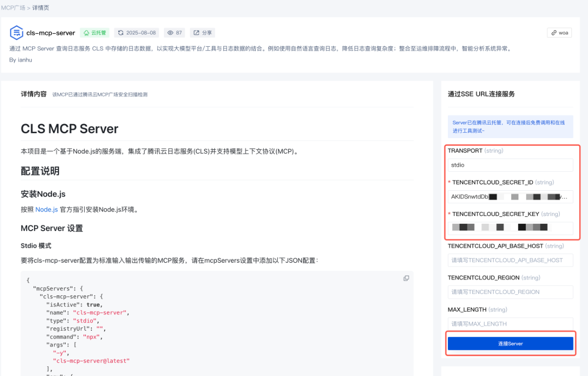
Task: Click the 详情内容 section label
Action: pyautogui.click(x=34, y=94)
